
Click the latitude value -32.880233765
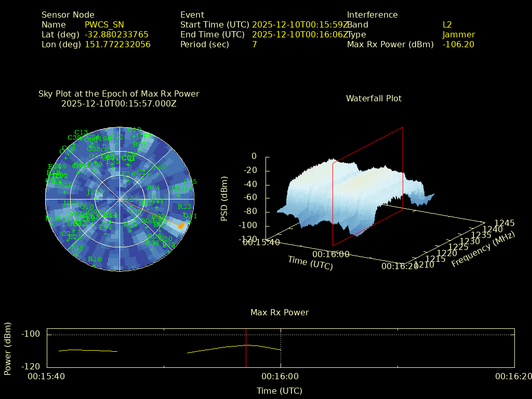tap(116, 34)
